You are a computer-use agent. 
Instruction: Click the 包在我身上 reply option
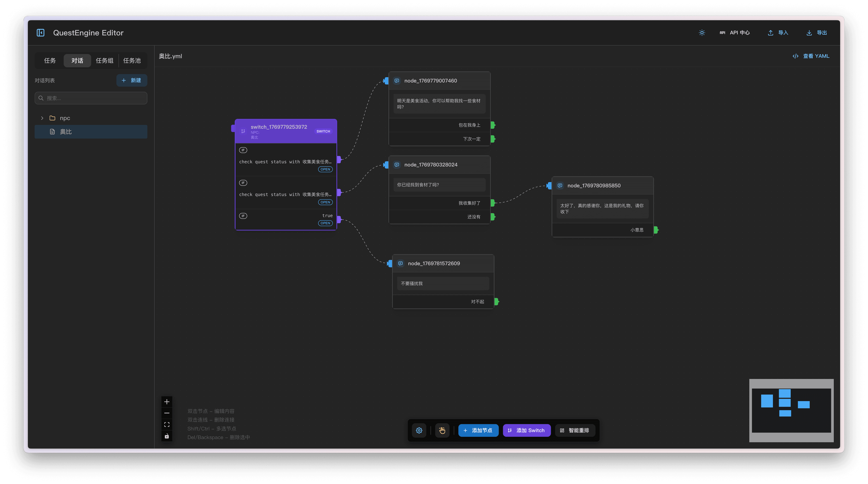click(x=439, y=125)
